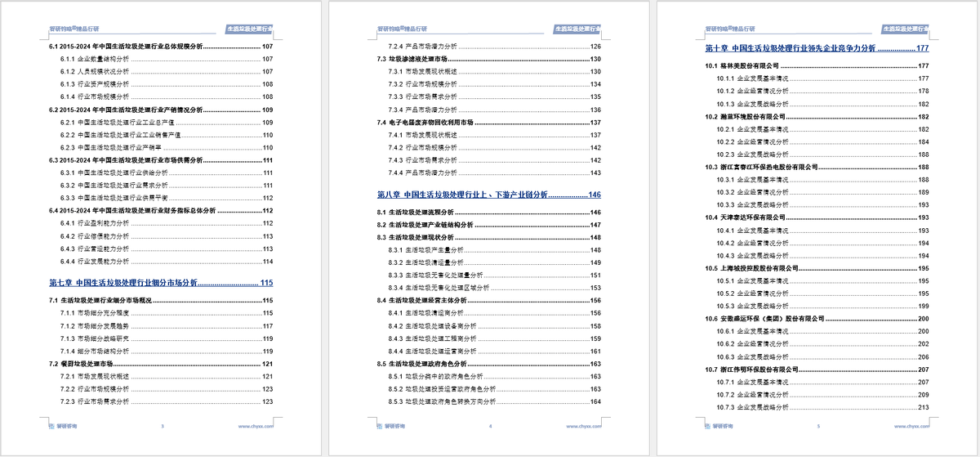Select TOC entry 8.3.1 生活垃圾产生量分析

point(495,250)
